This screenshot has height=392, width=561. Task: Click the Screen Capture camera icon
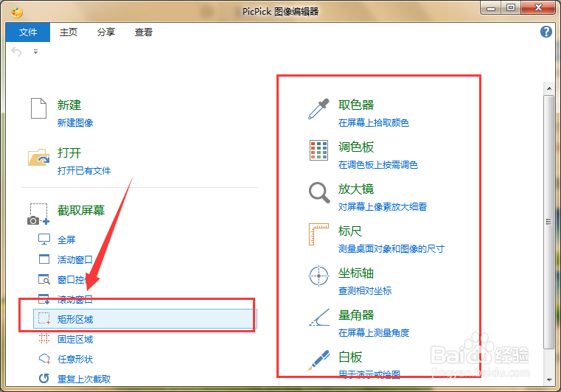(x=38, y=214)
